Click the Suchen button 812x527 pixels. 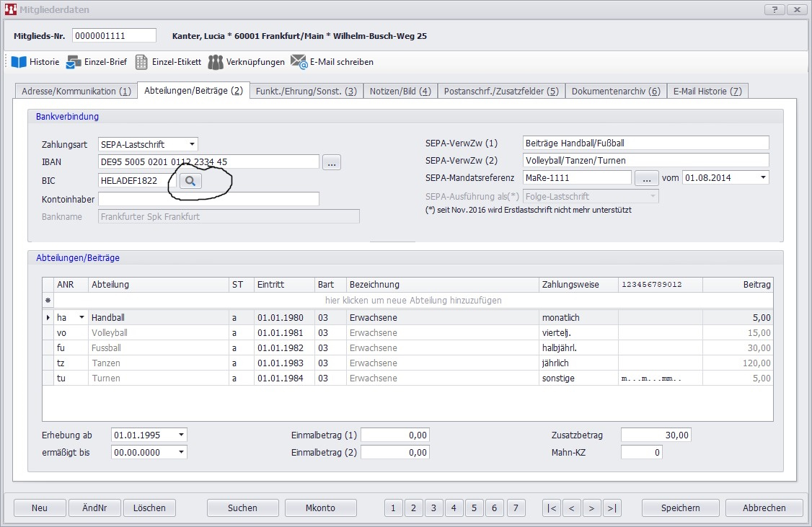pos(242,508)
